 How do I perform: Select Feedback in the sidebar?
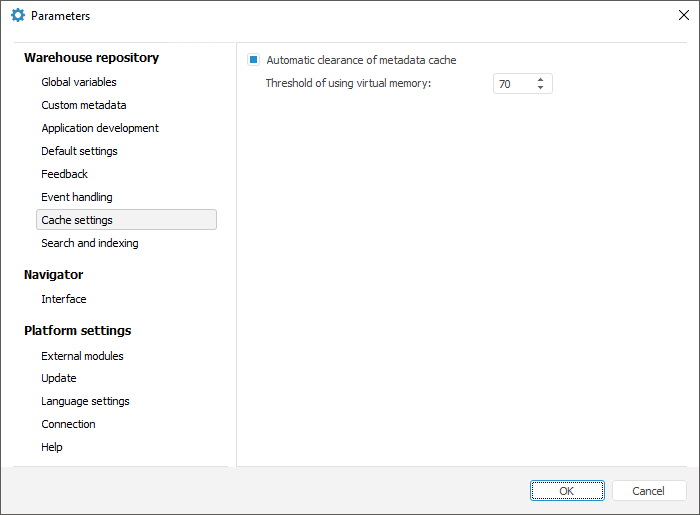(65, 174)
